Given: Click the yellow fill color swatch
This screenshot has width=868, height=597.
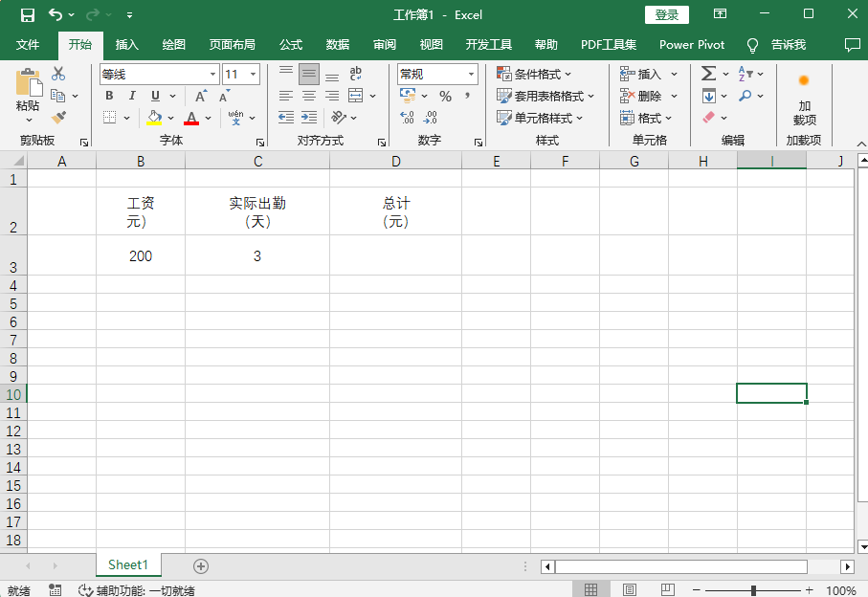Looking at the screenshot, I should click(154, 118).
